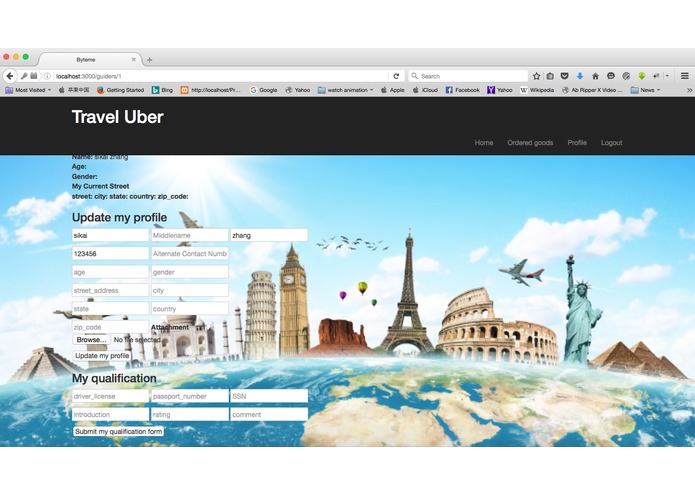The height and width of the screenshot is (494, 695).
Task: Click the contact number field with 123456
Action: (x=110, y=253)
